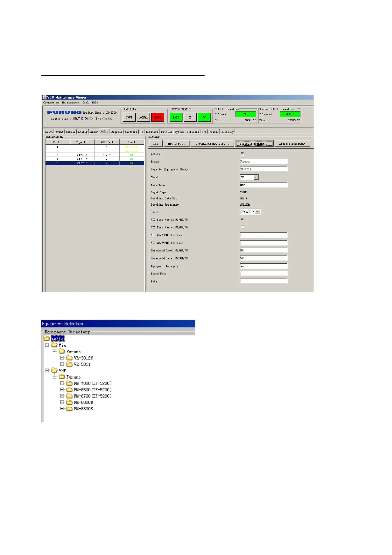Click the green AREA 2 backup indicator
The image size is (392, 555).
290,114
